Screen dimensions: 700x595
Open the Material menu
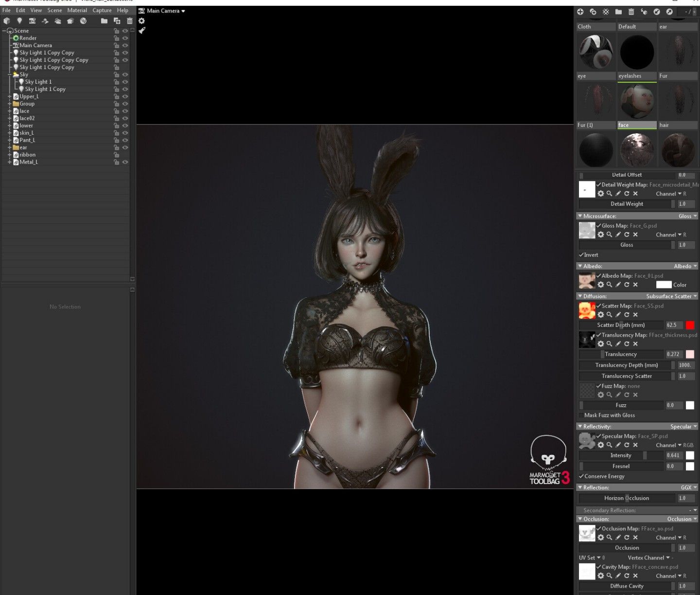point(77,10)
